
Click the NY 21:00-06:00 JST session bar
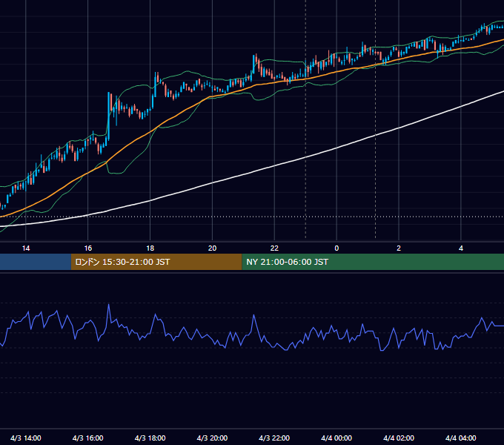click(x=373, y=262)
